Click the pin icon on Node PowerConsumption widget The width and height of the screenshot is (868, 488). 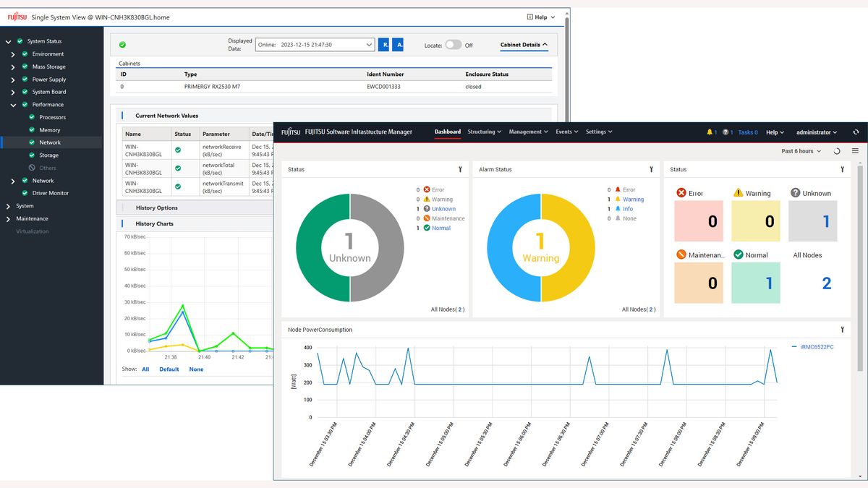[x=842, y=330]
